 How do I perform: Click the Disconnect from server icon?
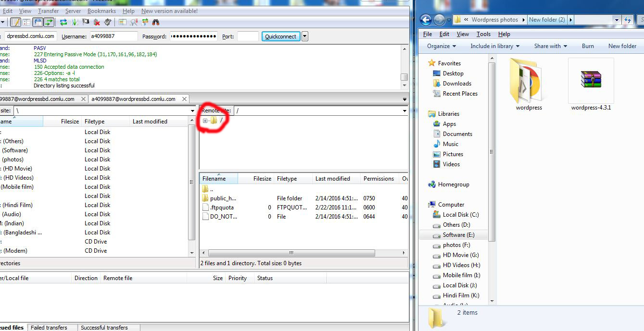click(97, 22)
